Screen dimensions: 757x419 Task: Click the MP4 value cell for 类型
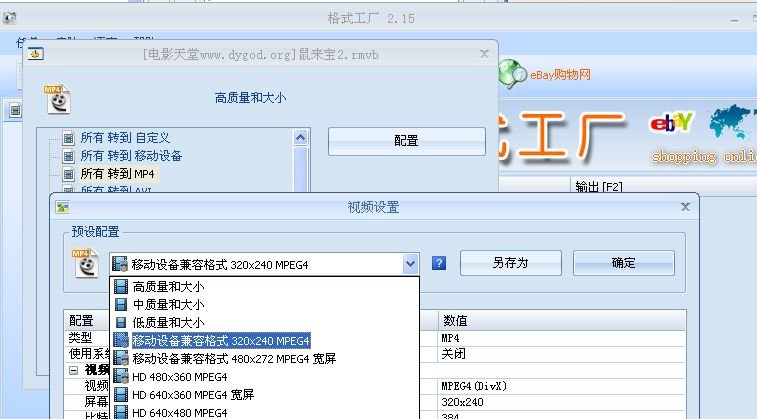pos(562,338)
